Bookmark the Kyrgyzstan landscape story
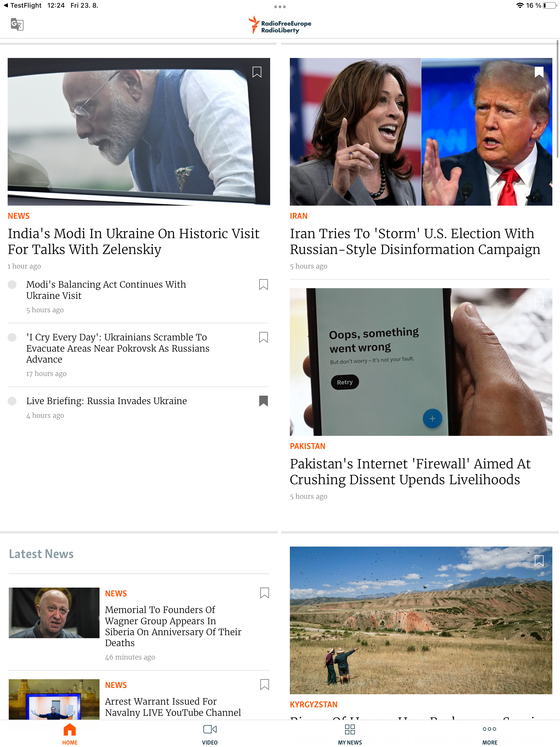Image resolution: width=560 pixels, height=747 pixels. (539, 561)
